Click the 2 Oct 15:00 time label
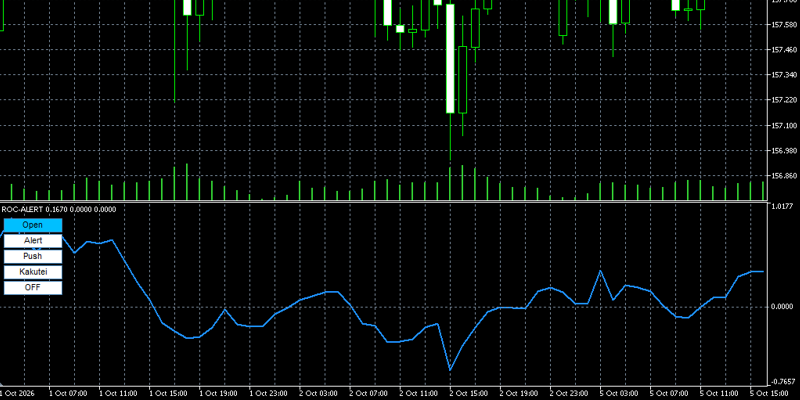The image size is (800, 400). (468, 393)
